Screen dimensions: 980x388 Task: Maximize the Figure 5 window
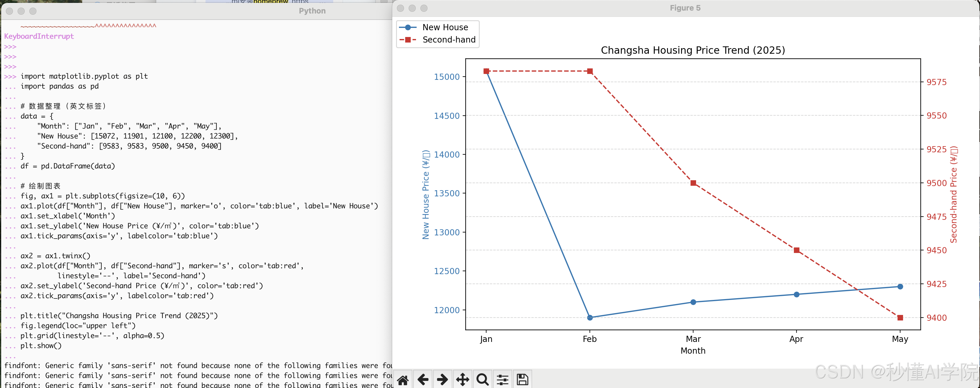pos(424,8)
